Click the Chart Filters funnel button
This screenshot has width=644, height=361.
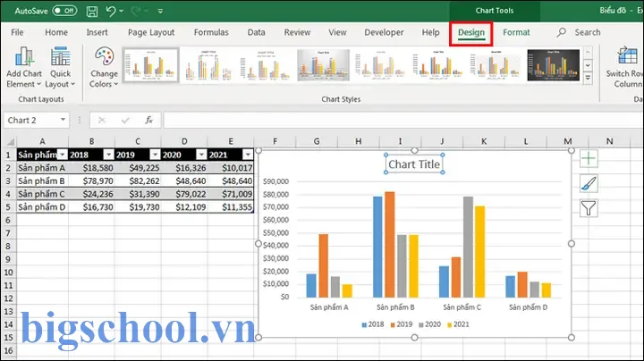pyautogui.click(x=589, y=208)
